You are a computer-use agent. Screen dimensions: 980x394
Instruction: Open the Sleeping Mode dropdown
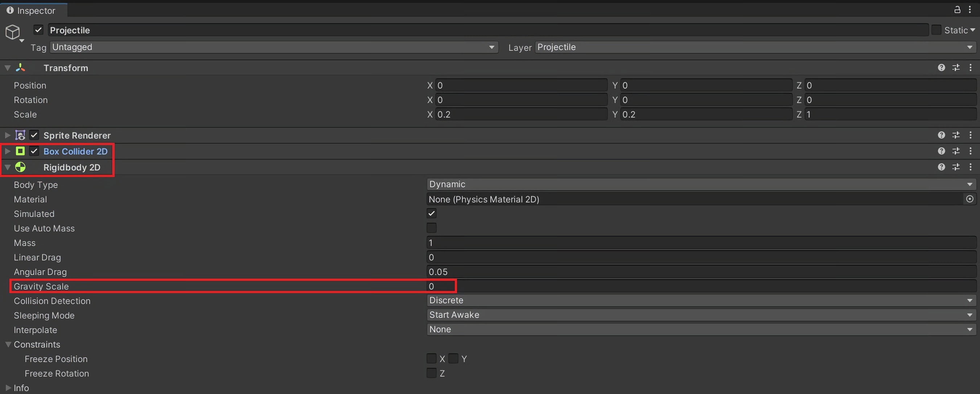click(x=700, y=315)
